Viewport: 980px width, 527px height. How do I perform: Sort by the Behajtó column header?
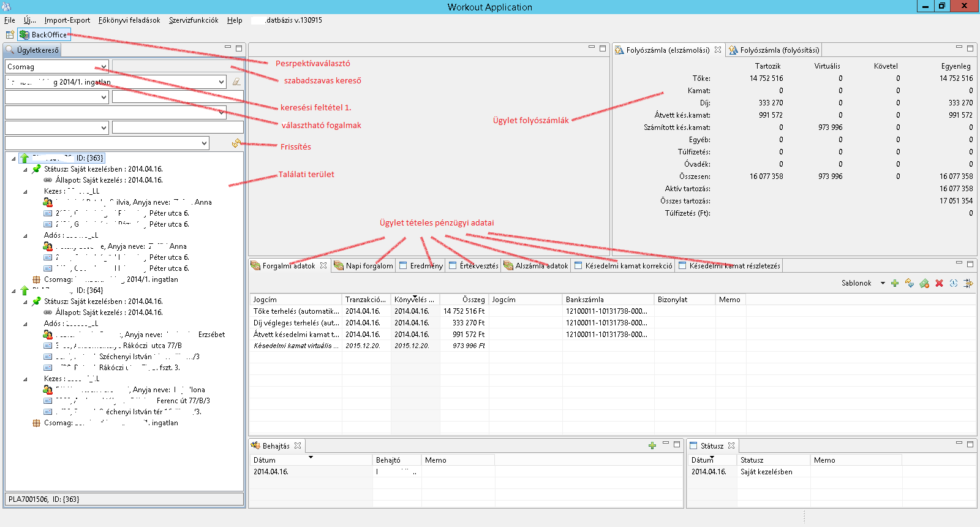click(397, 460)
